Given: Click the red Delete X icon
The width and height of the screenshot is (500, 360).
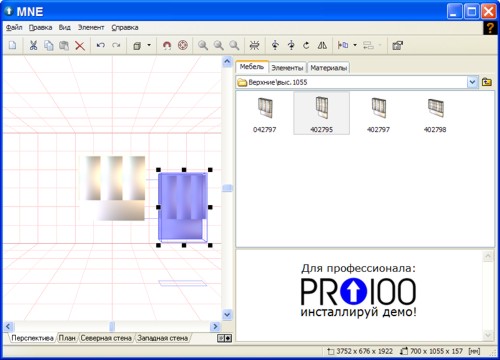Looking at the screenshot, I should (x=80, y=45).
